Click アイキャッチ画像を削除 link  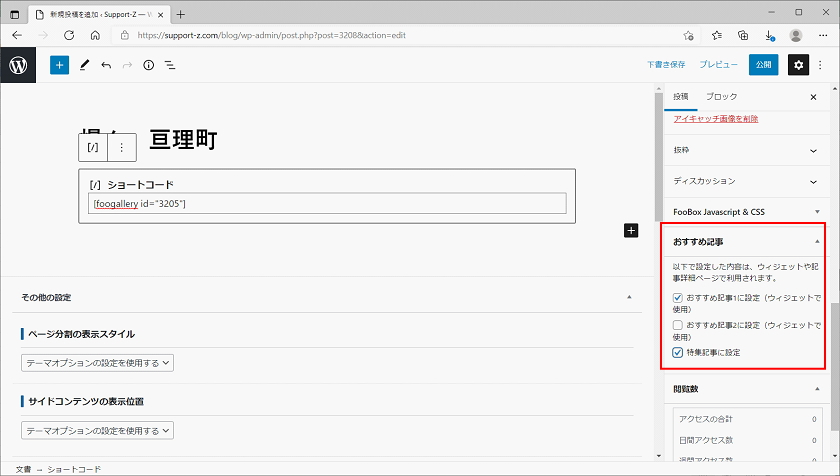[x=716, y=119]
